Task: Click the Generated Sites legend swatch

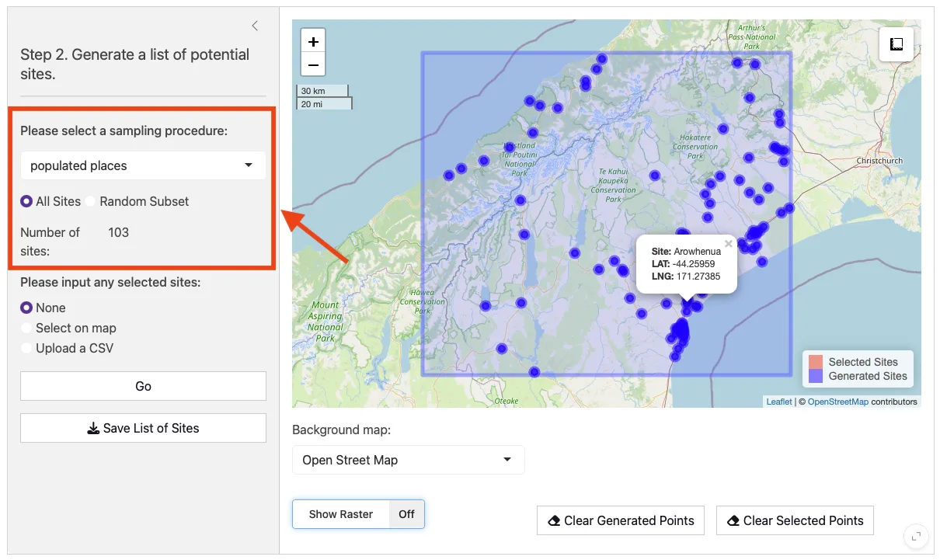Action: click(816, 376)
